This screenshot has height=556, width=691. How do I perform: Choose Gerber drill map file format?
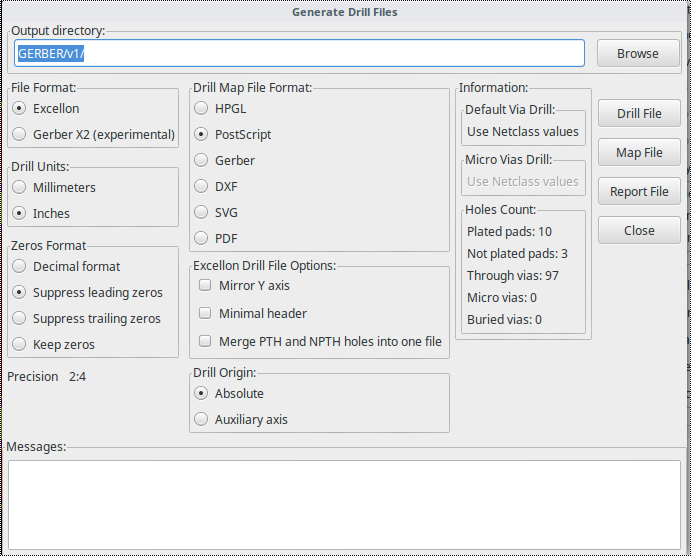click(202, 160)
